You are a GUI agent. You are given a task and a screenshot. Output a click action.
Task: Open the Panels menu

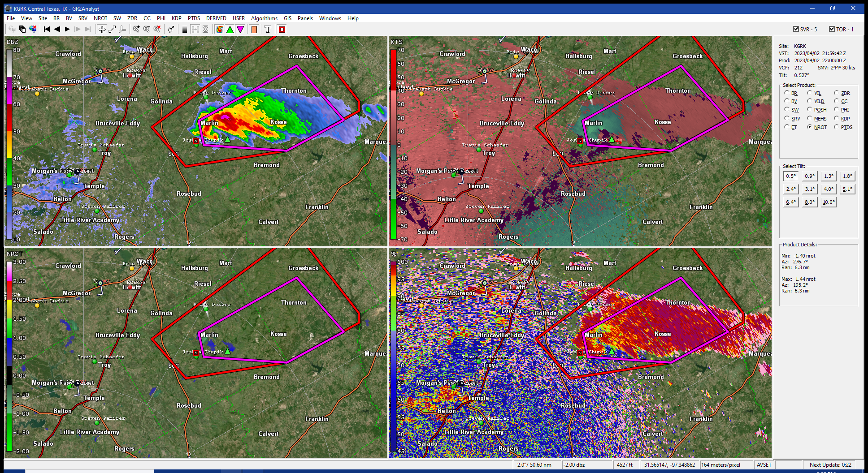pos(305,18)
